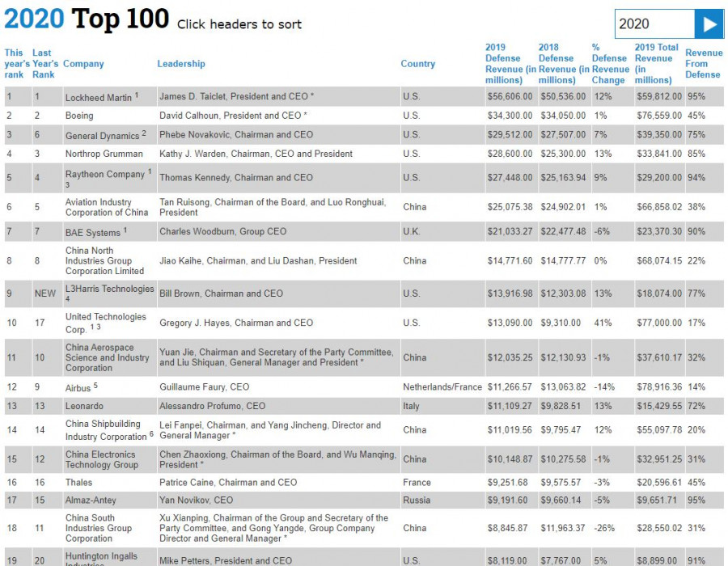Click the $76,559.00 total revenue value
This screenshot has height=566, width=728.
click(659, 116)
